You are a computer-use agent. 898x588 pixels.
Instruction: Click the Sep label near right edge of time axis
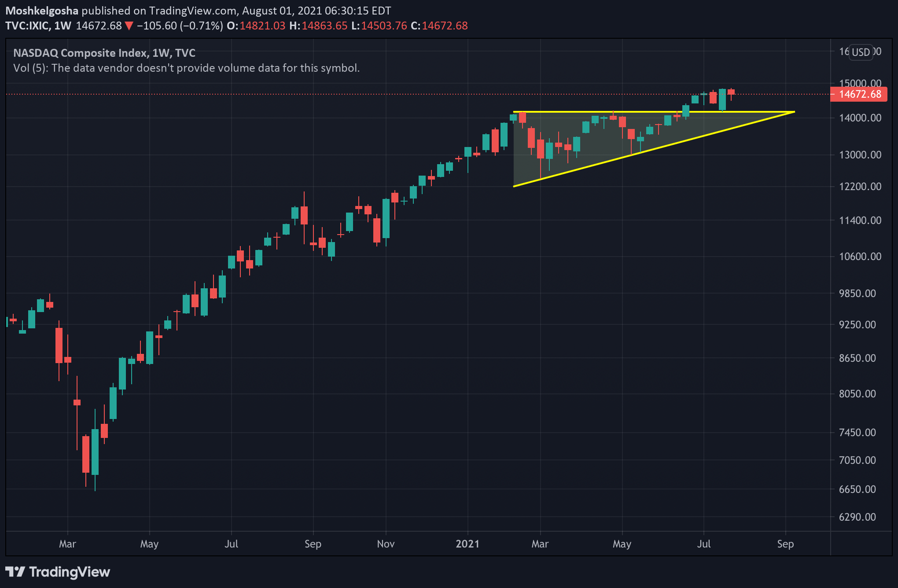(785, 544)
